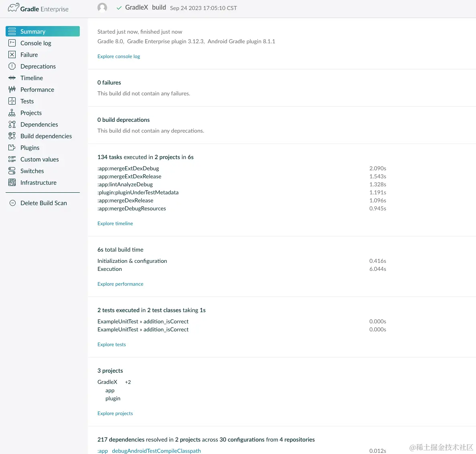Expand the +2 next to GradleX project

[x=128, y=382]
